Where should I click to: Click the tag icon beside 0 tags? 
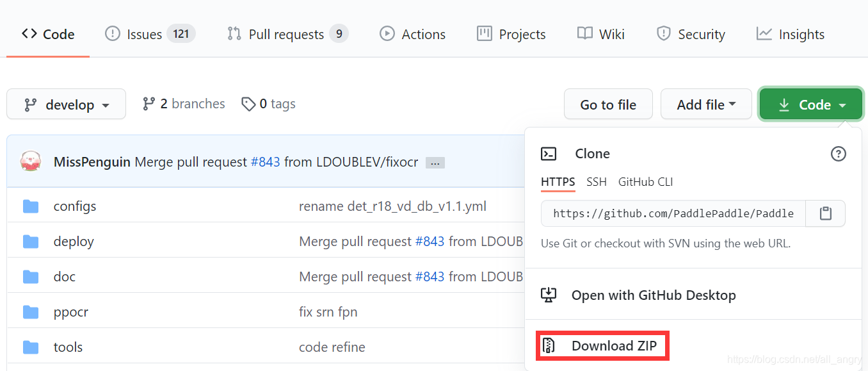coord(248,104)
